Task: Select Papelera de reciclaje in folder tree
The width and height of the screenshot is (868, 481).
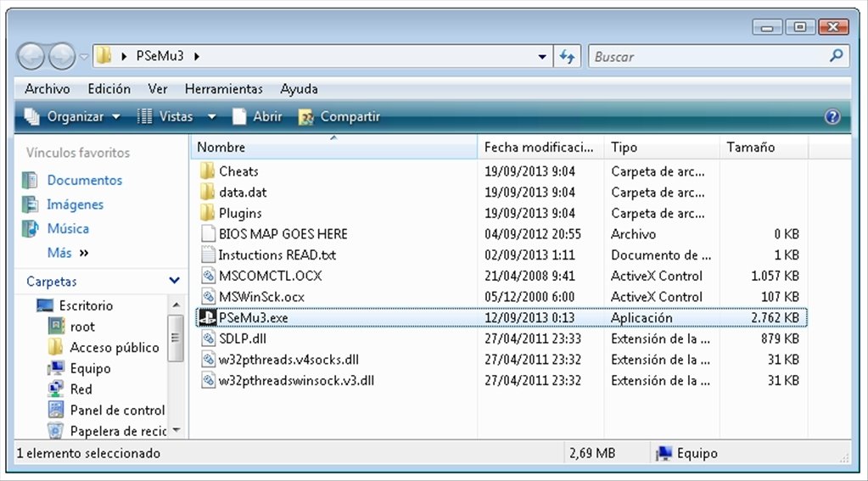Action: coord(118,431)
